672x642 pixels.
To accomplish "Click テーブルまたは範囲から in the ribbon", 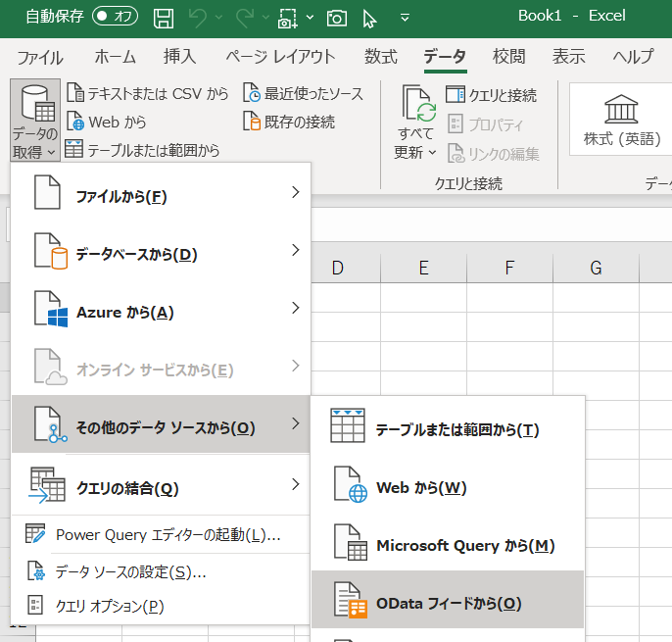I will 143,150.
